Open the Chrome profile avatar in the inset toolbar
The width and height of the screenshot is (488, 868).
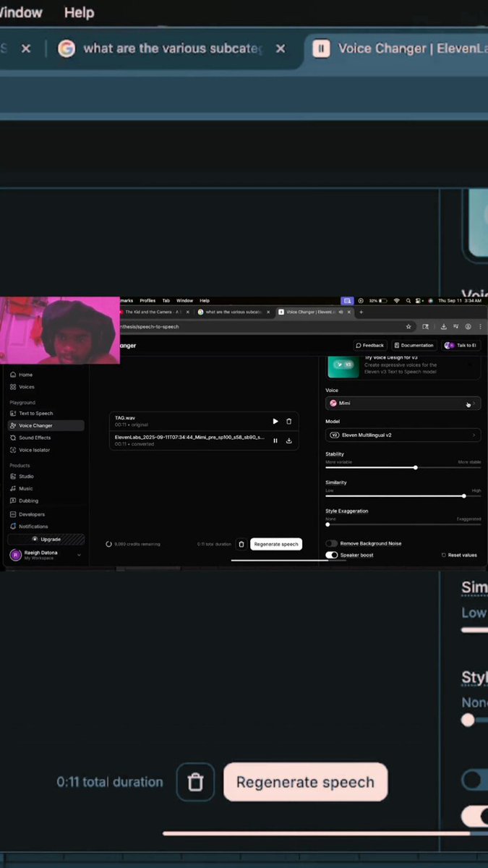468,326
